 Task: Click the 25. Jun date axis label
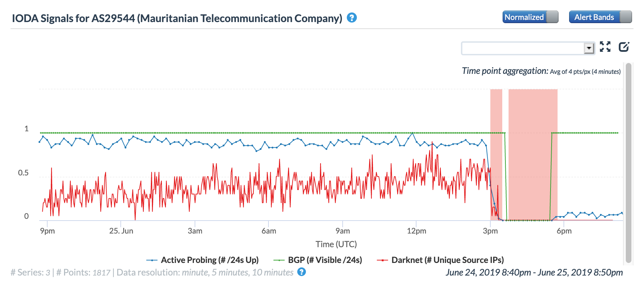coord(121,231)
